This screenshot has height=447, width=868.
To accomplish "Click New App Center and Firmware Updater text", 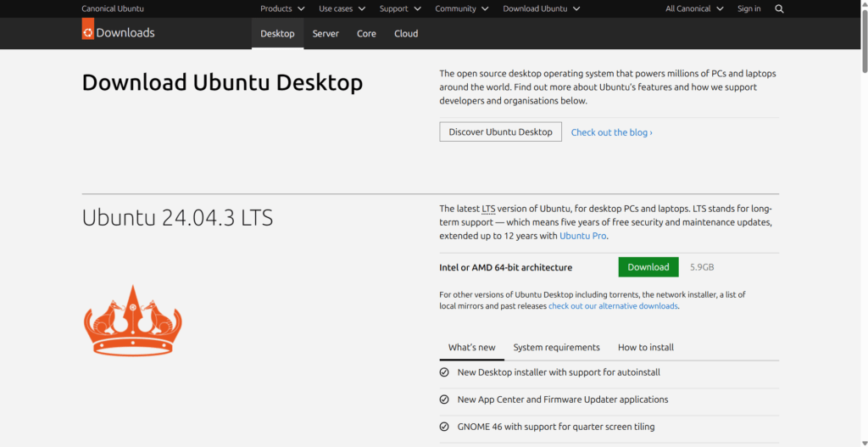I will [x=563, y=400].
